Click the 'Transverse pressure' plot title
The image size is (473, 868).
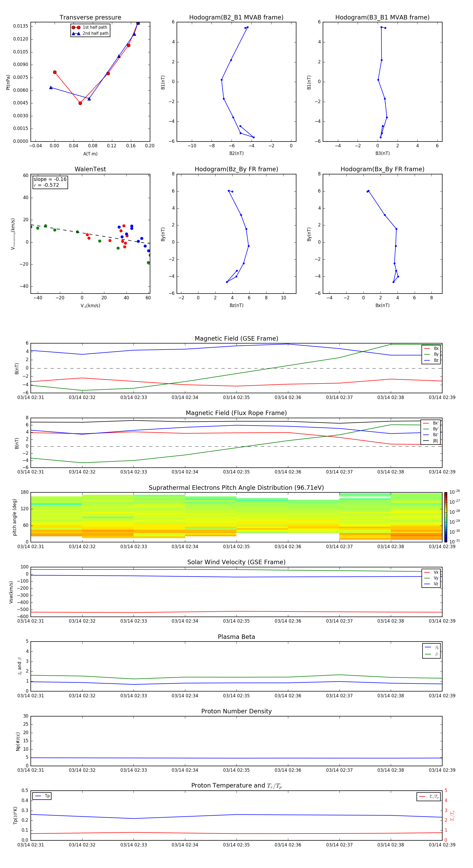[90, 18]
